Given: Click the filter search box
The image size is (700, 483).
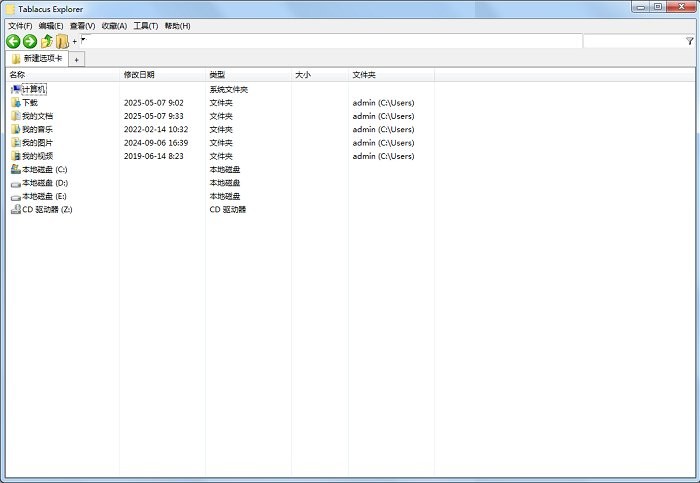Looking at the screenshot, I should 633,41.
